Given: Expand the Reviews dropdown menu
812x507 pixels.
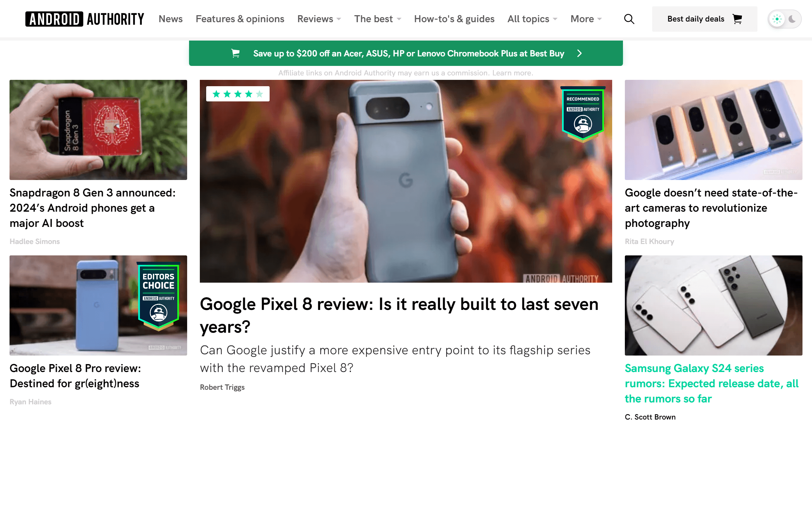Looking at the screenshot, I should point(319,19).
